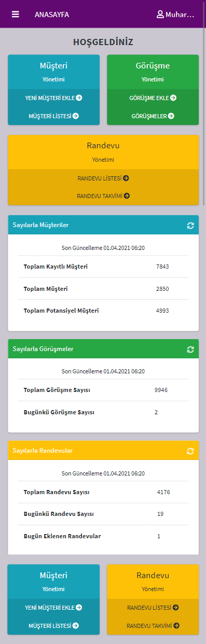Click YENİ MÜŞTERİ EKLE in bottom card
Viewport: 206px width, 644px height.
[x=53, y=607]
